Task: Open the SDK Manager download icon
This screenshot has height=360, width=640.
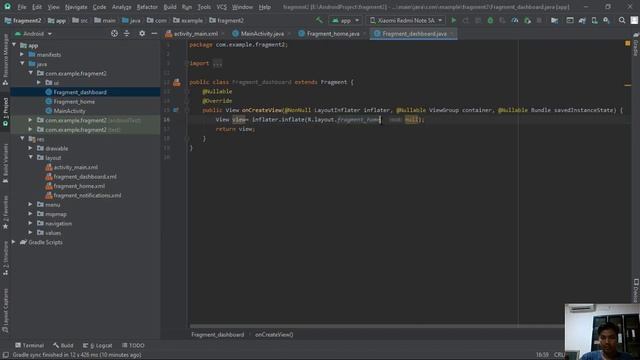Action: (x=607, y=20)
